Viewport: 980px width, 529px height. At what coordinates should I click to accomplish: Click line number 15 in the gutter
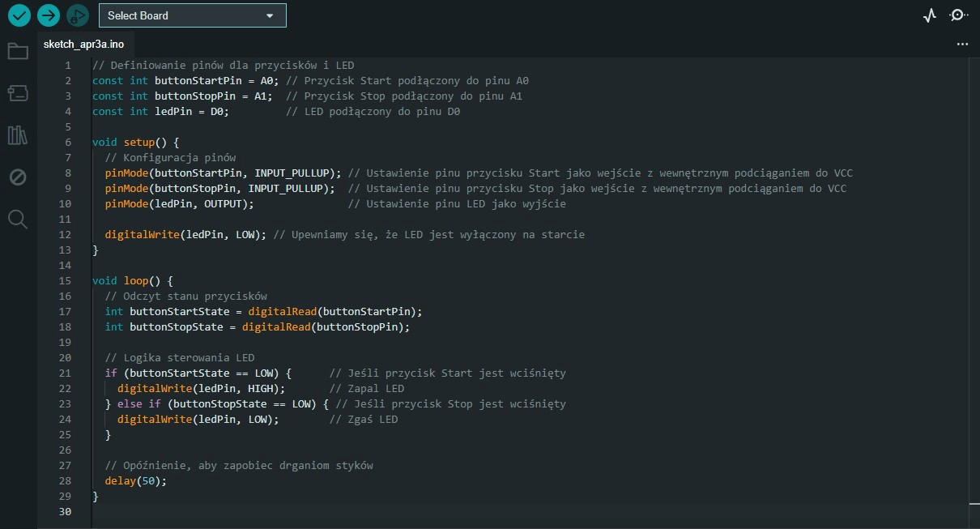pos(66,281)
